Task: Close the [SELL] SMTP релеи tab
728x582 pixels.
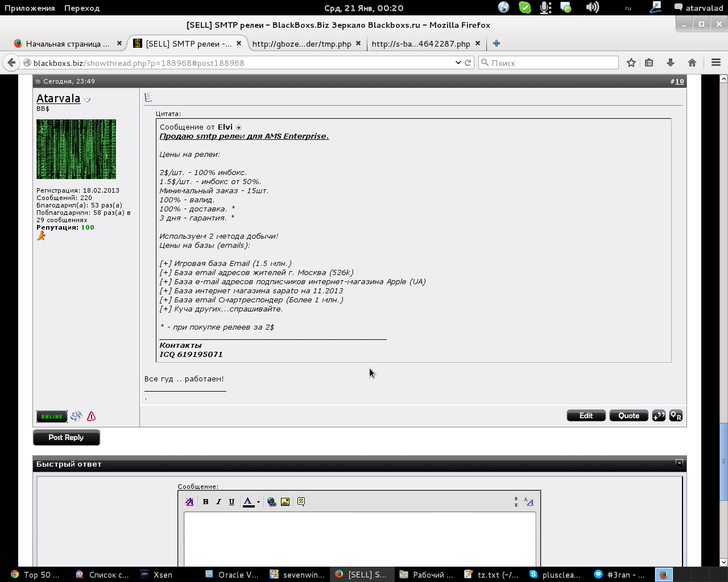Action: [x=239, y=43]
